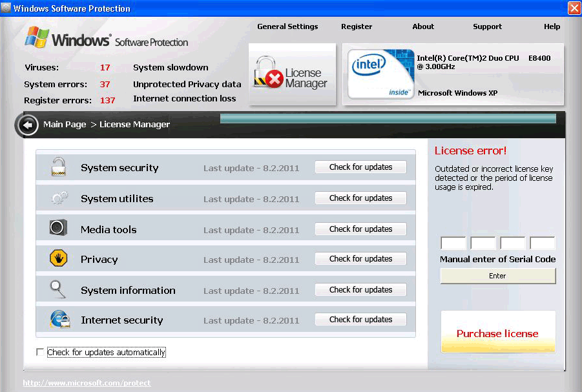Image resolution: width=582 pixels, height=392 pixels.
Task: Select the System security padlock icon
Action: tap(57, 167)
